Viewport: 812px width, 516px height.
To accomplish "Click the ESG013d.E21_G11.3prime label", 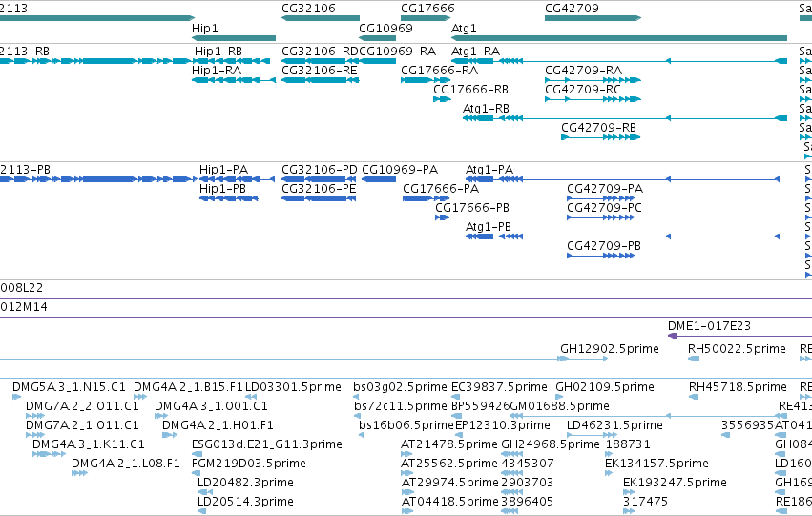I will click(x=267, y=444).
